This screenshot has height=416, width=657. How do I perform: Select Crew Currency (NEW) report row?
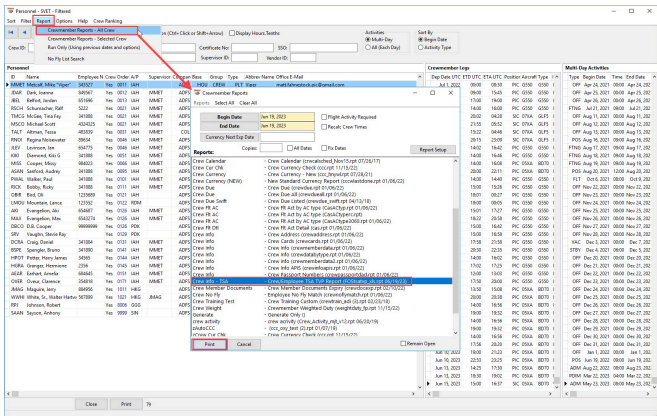[322, 181]
